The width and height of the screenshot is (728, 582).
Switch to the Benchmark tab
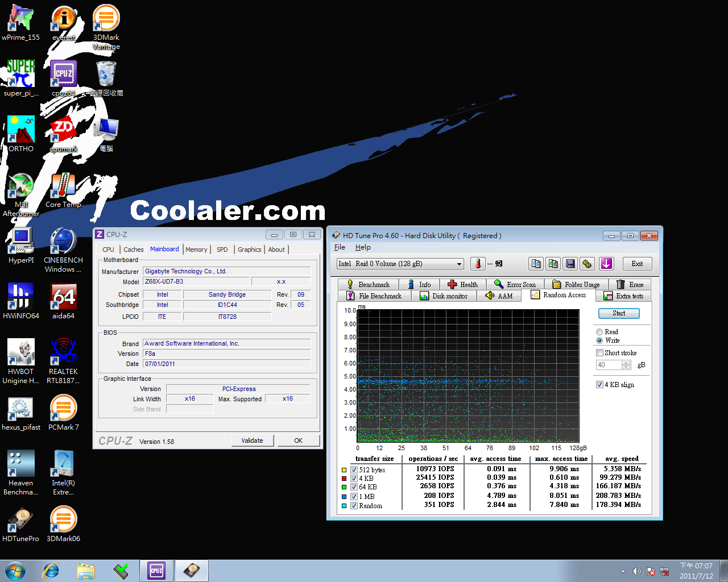point(368,285)
